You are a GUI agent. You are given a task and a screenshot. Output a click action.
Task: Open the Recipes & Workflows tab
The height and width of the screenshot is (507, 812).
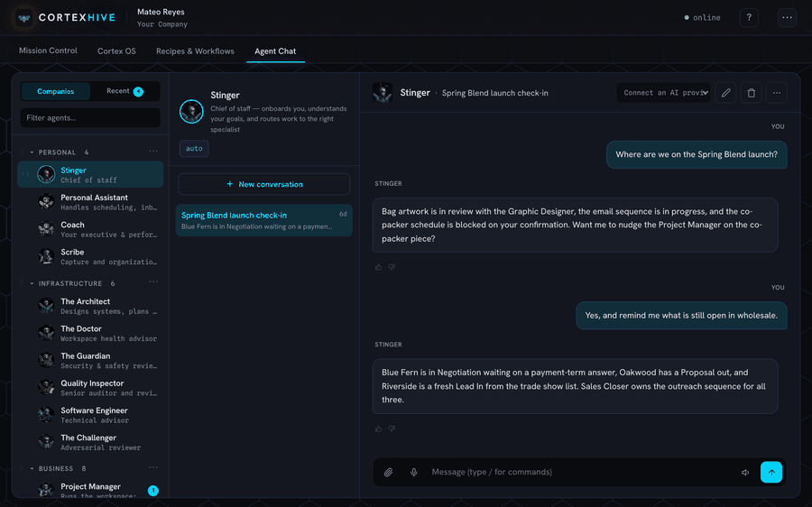(x=195, y=51)
